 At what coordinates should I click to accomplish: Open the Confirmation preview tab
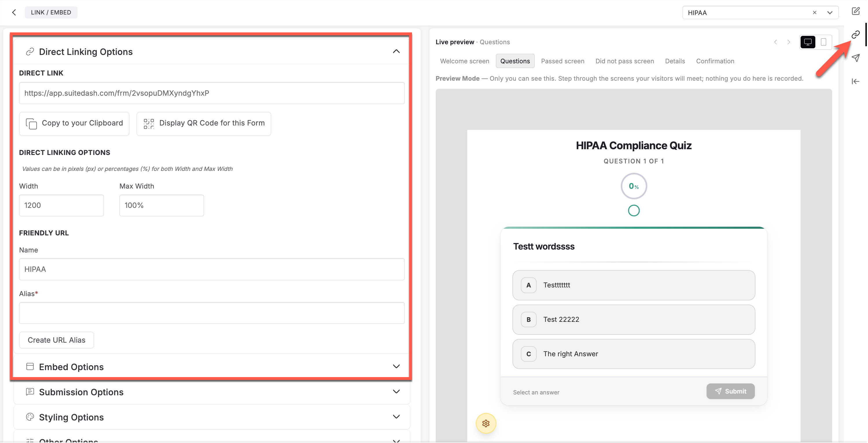click(x=715, y=61)
